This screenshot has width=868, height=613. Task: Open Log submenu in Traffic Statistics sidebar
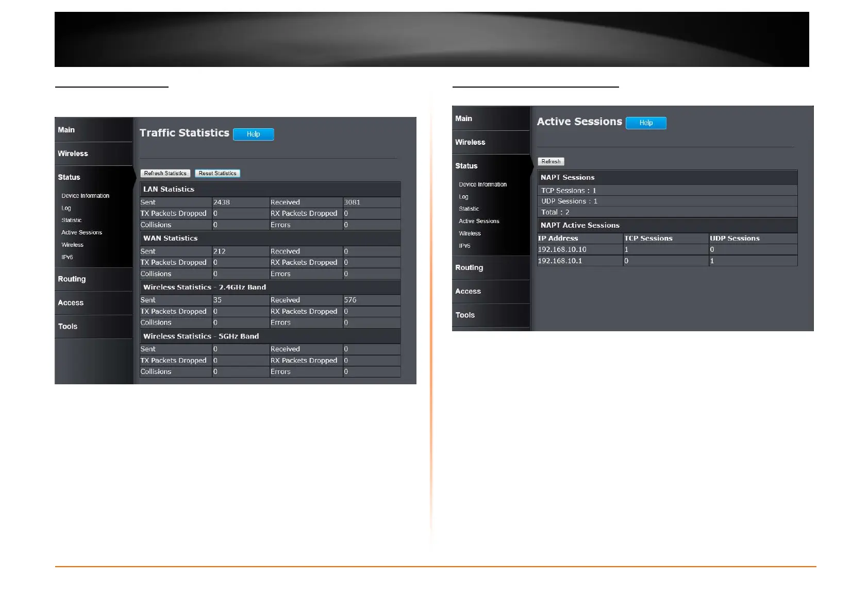[x=66, y=208]
